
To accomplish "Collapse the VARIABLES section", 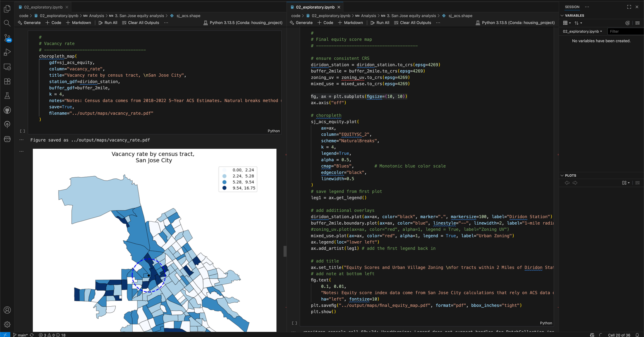I will tap(562, 15).
